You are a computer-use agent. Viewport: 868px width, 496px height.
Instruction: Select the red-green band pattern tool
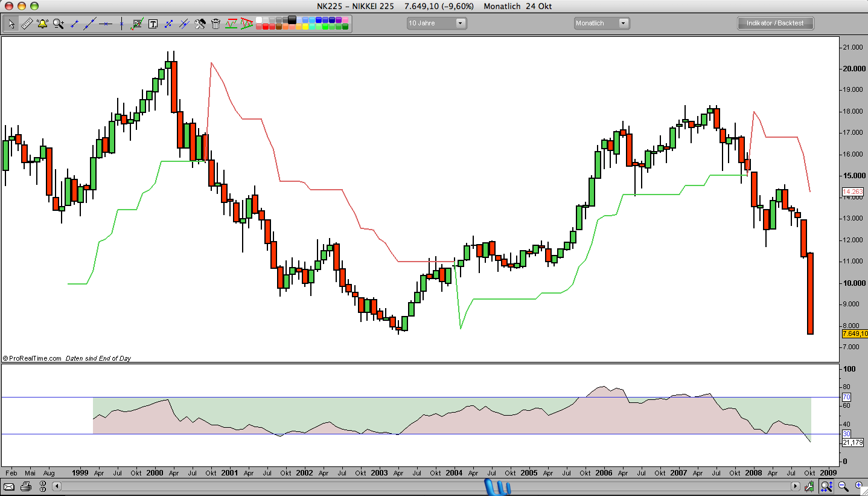point(231,24)
